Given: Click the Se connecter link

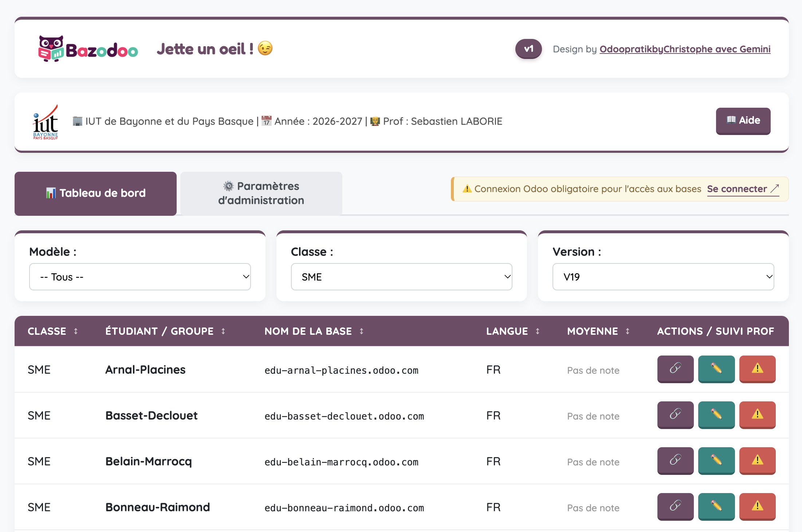Looking at the screenshot, I should 743,189.
